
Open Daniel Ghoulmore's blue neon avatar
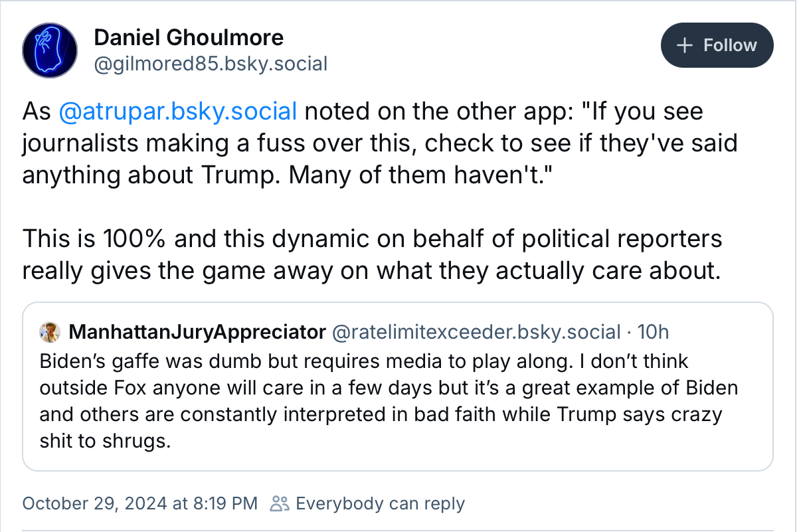(50, 51)
